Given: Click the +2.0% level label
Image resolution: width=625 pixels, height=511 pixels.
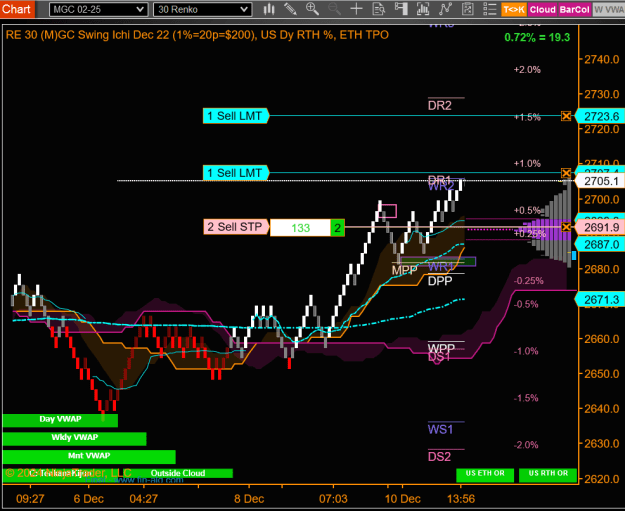Looking at the screenshot, I should (x=527, y=70).
